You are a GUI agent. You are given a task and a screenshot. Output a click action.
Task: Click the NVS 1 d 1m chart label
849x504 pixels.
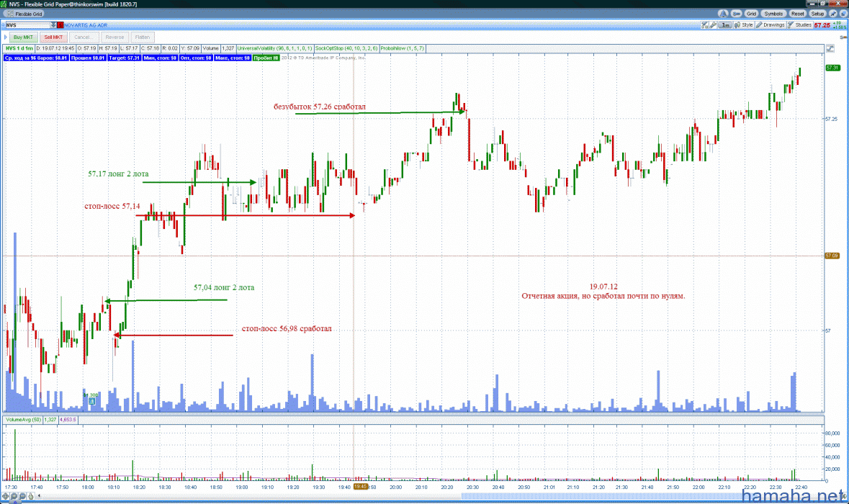(x=19, y=48)
